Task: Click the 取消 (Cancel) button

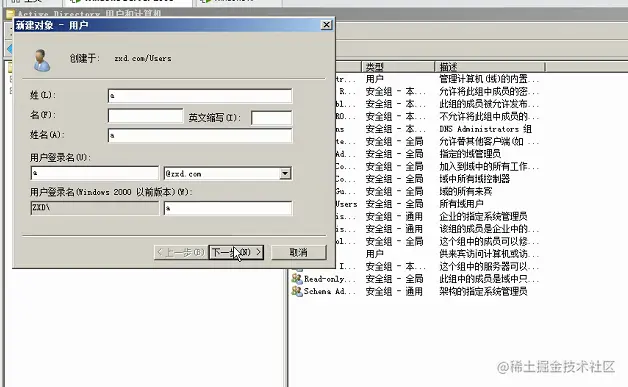Action: point(299,252)
